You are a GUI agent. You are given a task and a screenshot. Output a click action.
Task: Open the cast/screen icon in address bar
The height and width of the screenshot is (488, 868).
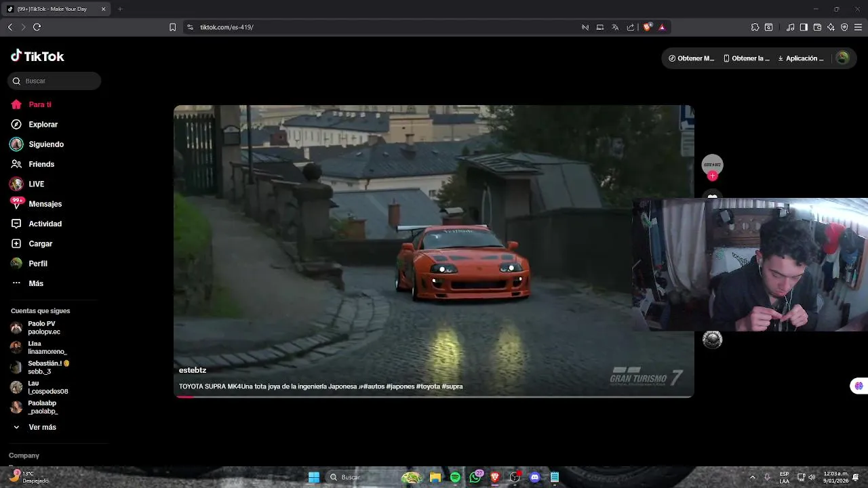599,27
